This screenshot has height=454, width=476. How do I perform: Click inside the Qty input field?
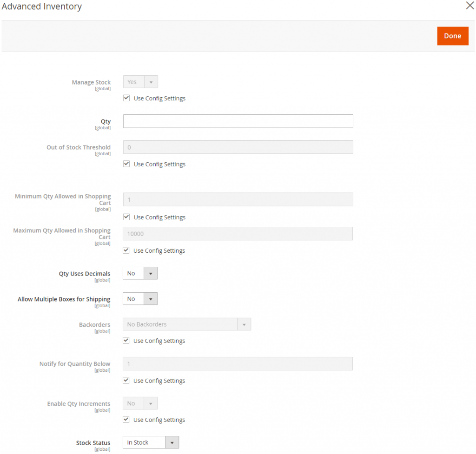point(238,121)
